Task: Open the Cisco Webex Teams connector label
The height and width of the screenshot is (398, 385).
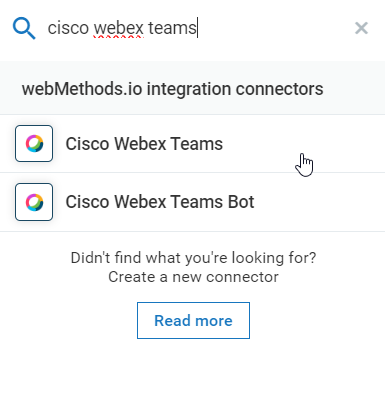Action: pyautogui.click(x=144, y=144)
